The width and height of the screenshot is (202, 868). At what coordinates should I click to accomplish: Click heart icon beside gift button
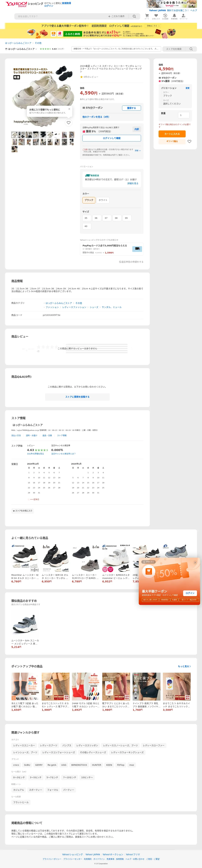click(x=189, y=141)
